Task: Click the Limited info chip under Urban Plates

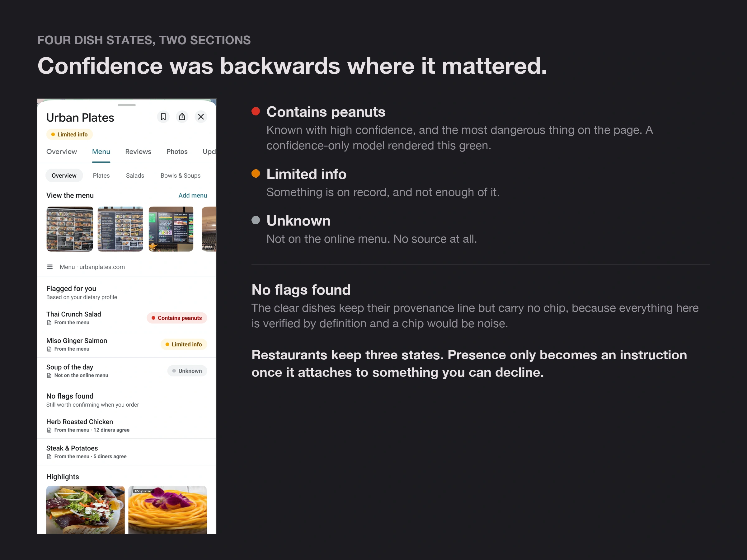Action: tap(70, 134)
